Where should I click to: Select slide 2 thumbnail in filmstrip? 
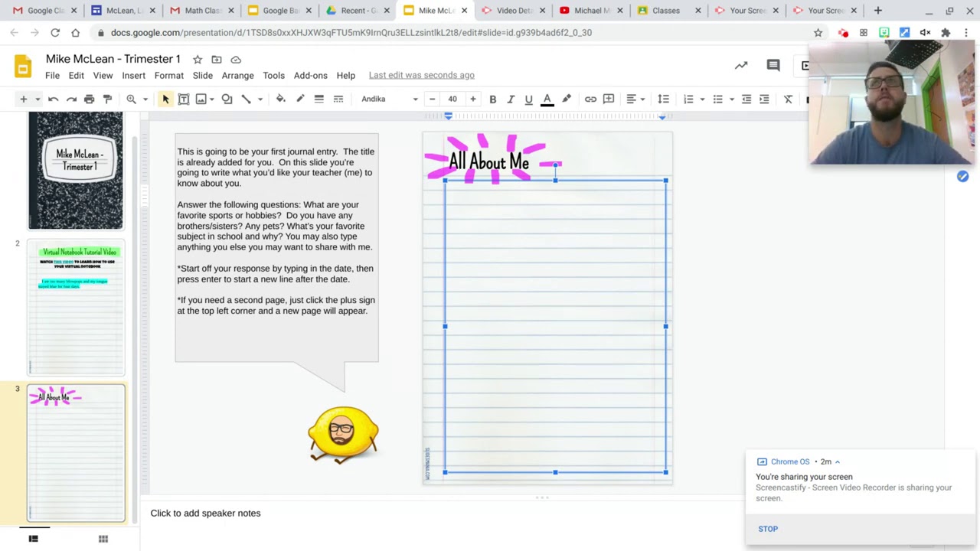click(76, 308)
